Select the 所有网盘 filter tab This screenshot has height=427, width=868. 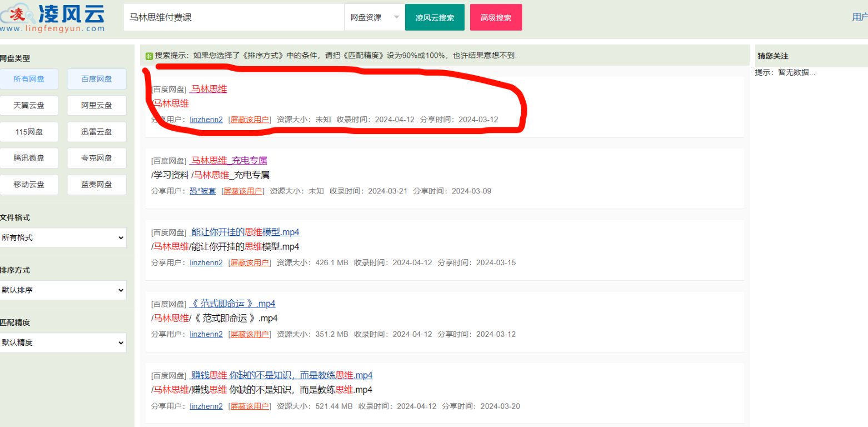[29, 79]
